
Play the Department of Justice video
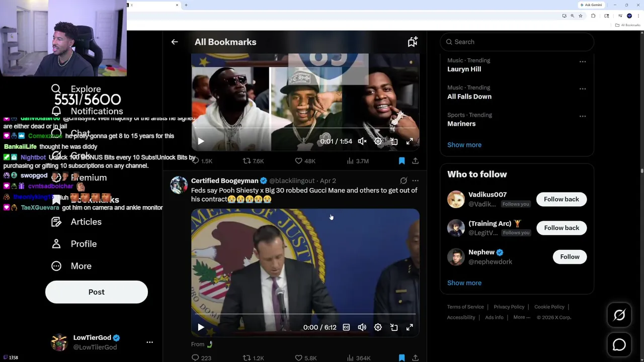(x=201, y=327)
